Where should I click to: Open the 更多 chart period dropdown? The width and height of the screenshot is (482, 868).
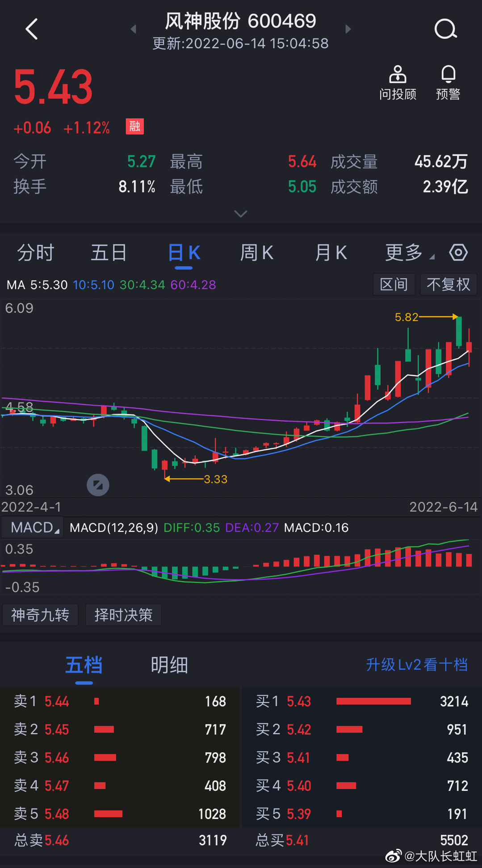tap(409, 253)
